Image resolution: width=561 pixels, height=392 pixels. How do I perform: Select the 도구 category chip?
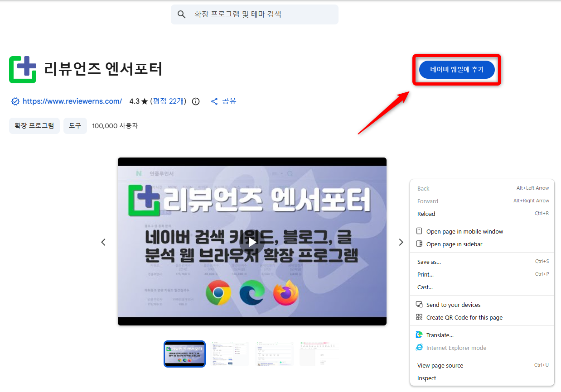pyautogui.click(x=75, y=125)
